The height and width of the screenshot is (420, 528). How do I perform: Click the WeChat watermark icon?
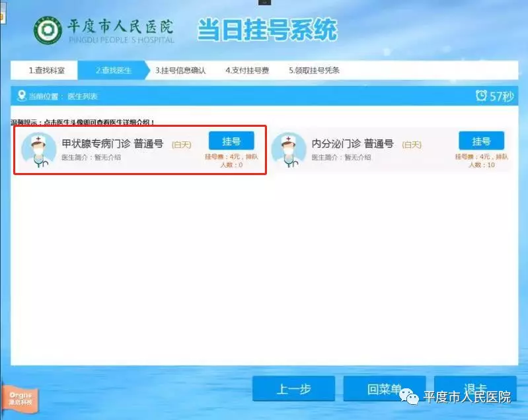coord(412,397)
